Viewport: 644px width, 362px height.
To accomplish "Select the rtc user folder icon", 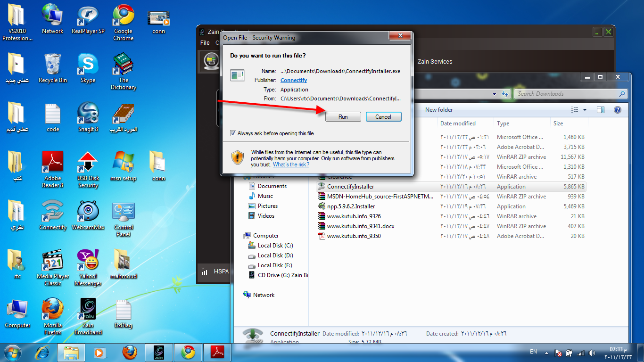I will click(x=17, y=264).
